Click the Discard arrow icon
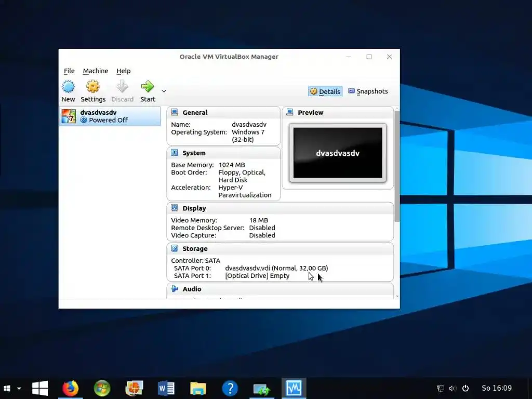 pyautogui.click(x=122, y=87)
